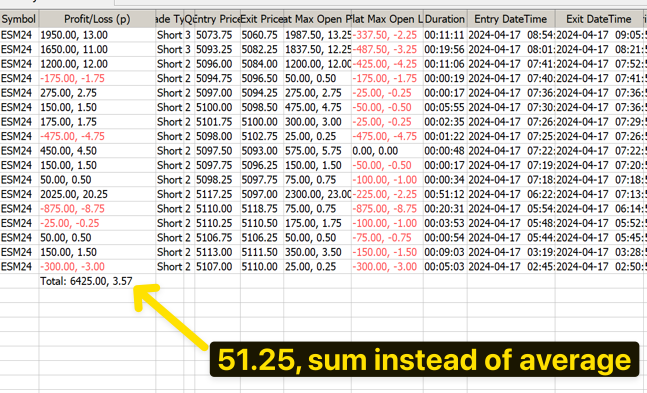
Task: Select the Entry Price column header
Action: click(217, 19)
